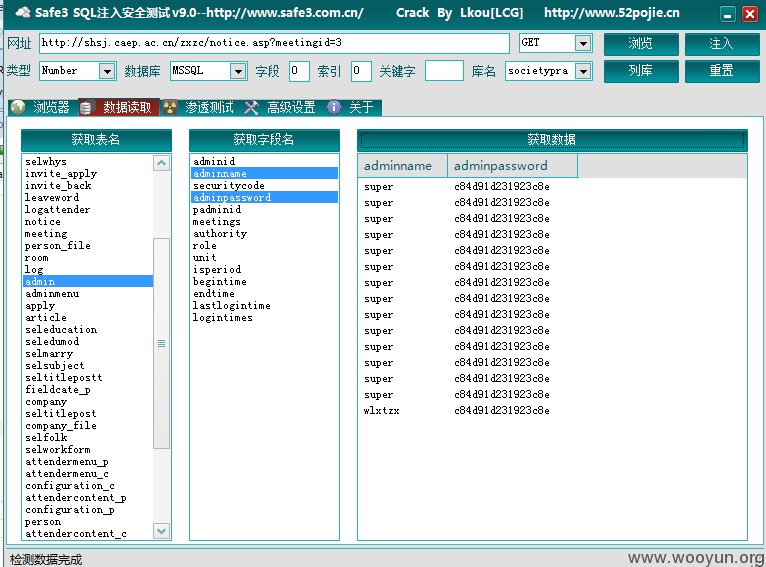Click the globe icon on the 浏览器 tab
The height and width of the screenshot is (567, 766).
pyautogui.click(x=18, y=107)
